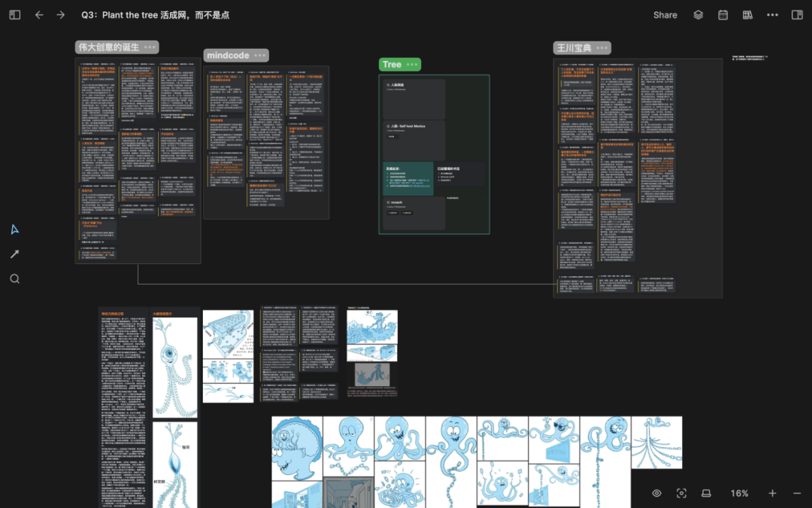This screenshot has height=508, width=812.
Task: Toggle the left sidebar panel icon
Action: (x=15, y=15)
